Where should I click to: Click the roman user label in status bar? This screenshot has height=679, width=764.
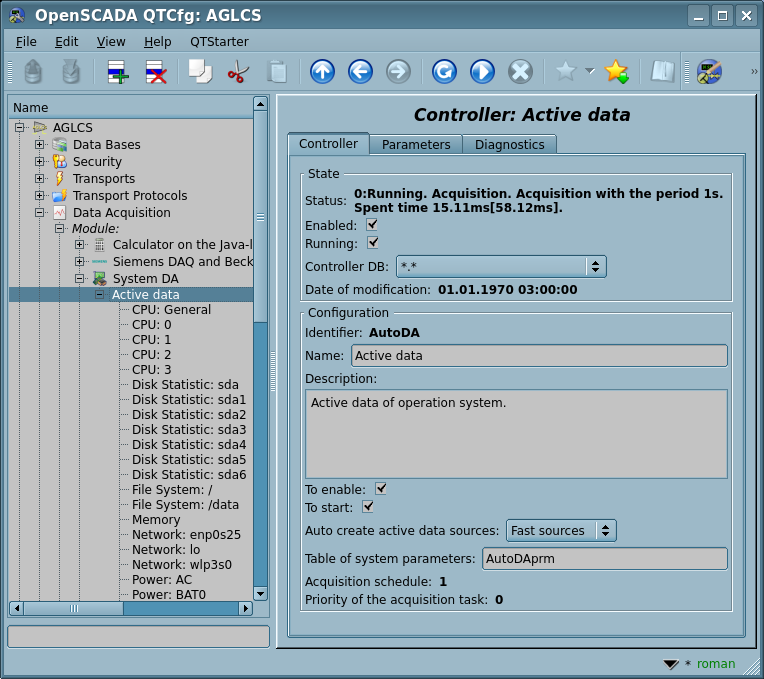click(716, 663)
